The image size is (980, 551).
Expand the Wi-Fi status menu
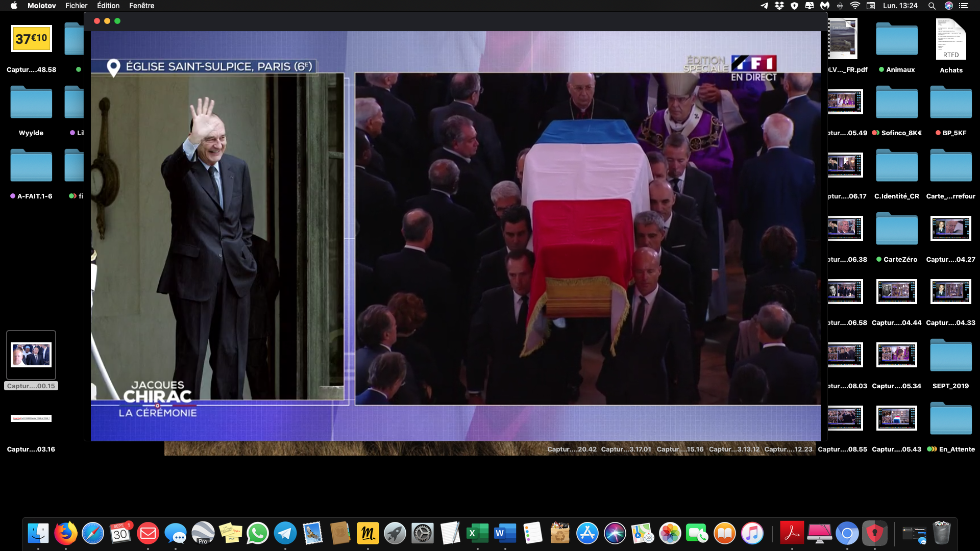click(855, 6)
